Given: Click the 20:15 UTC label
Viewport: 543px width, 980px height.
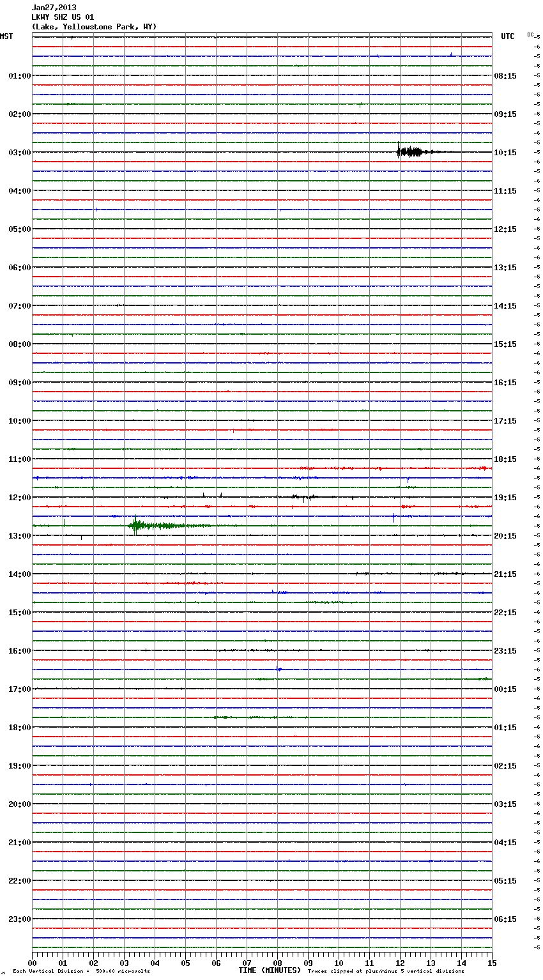Looking at the screenshot, I should pos(505,536).
